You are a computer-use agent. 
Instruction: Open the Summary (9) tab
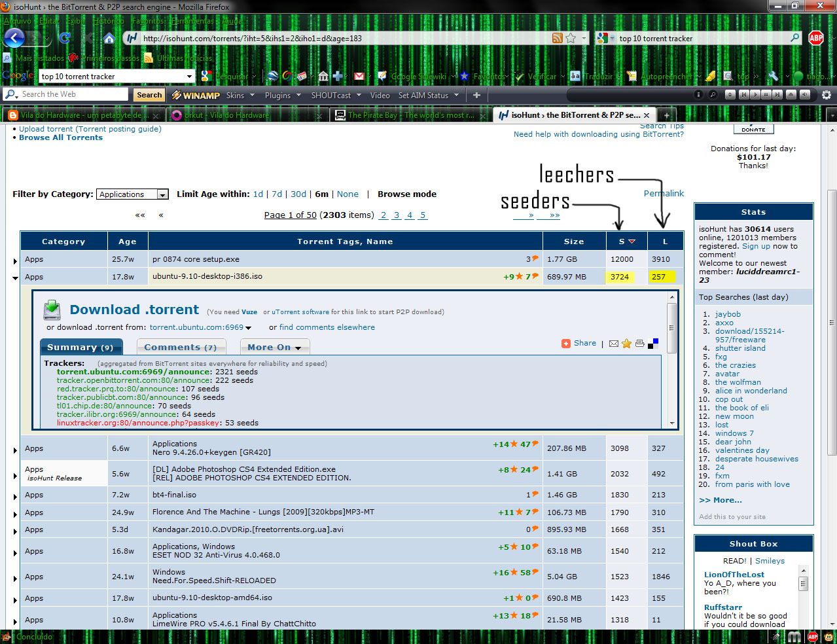80,347
